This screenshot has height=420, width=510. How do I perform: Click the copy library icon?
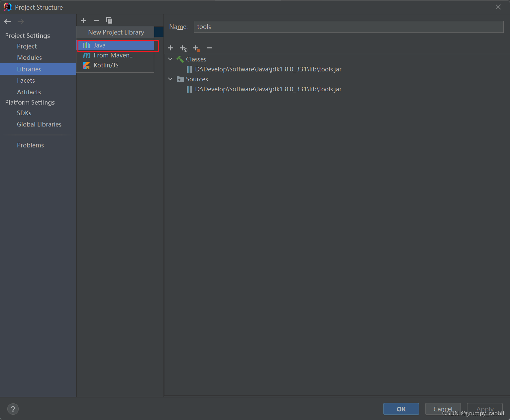(x=109, y=21)
